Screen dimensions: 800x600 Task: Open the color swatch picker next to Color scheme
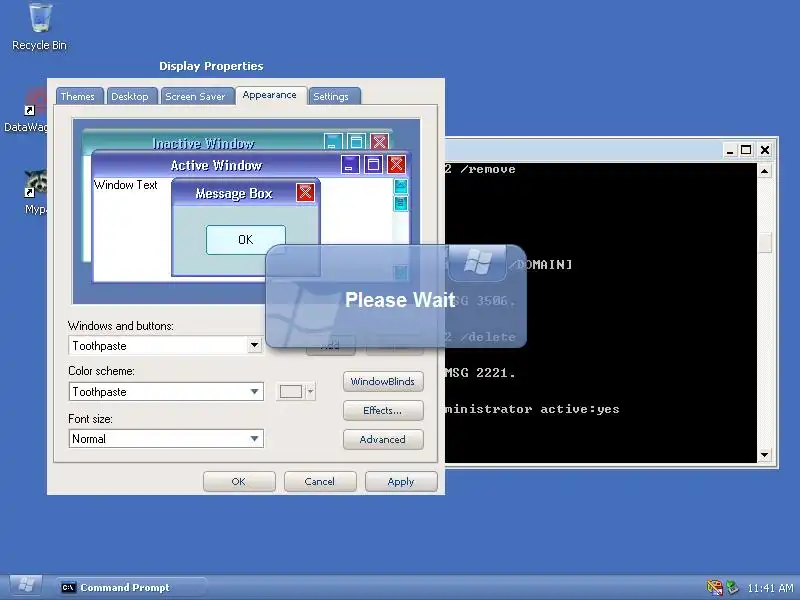tap(296, 392)
